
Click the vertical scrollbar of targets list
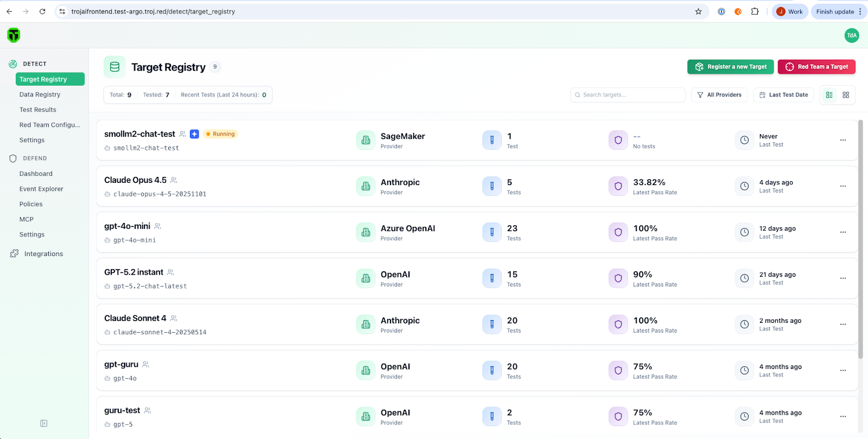(860, 239)
